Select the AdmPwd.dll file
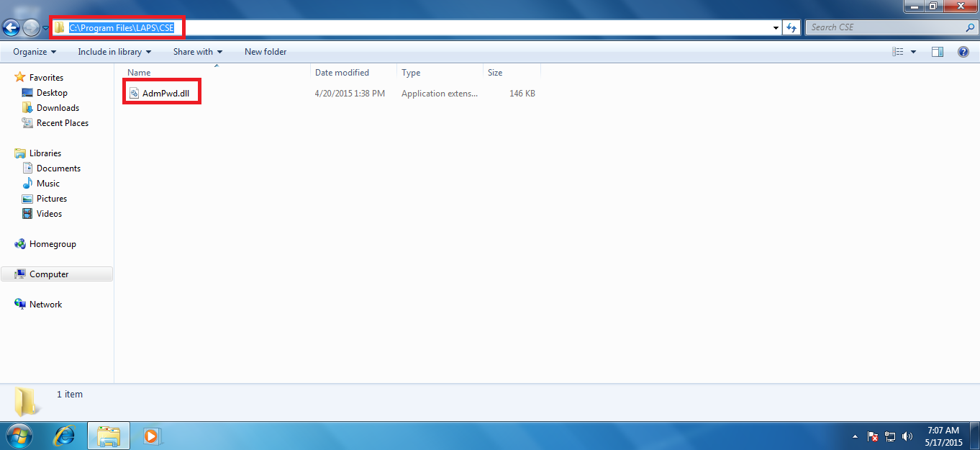This screenshot has height=450, width=980. pyautogui.click(x=165, y=94)
